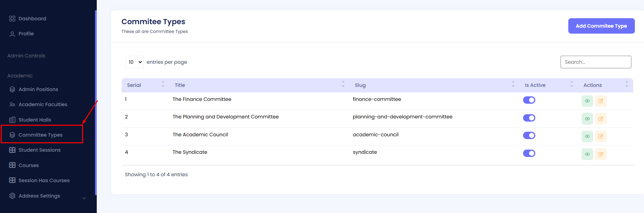Viewport: 644px width, 213px height.
Task: Open Student Sessions in the sidebar
Action: (x=39, y=150)
